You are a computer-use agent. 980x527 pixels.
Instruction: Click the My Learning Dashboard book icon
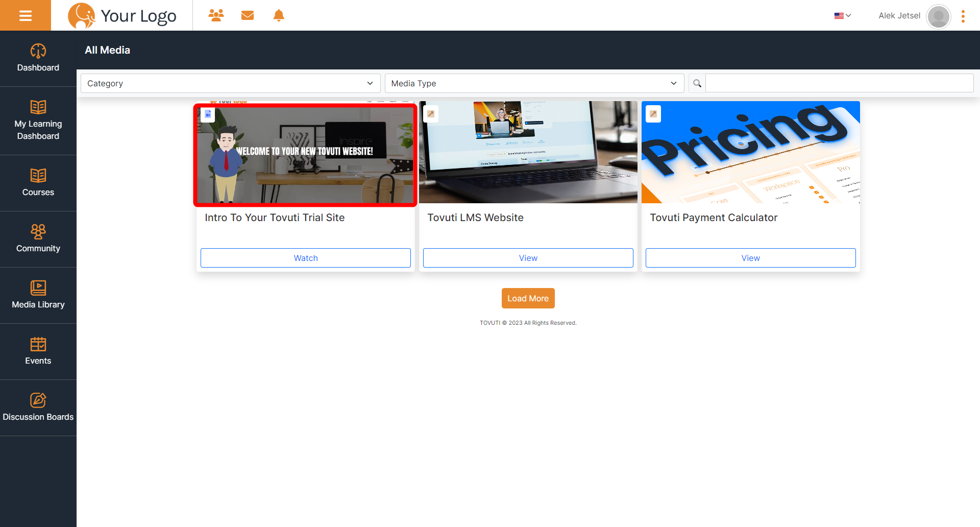point(38,107)
